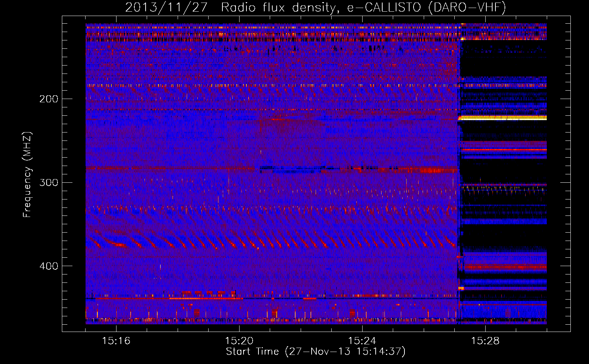Click the 15:28 time tick label
Image resolution: width=589 pixels, height=364 pixels.
pyautogui.click(x=485, y=341)
